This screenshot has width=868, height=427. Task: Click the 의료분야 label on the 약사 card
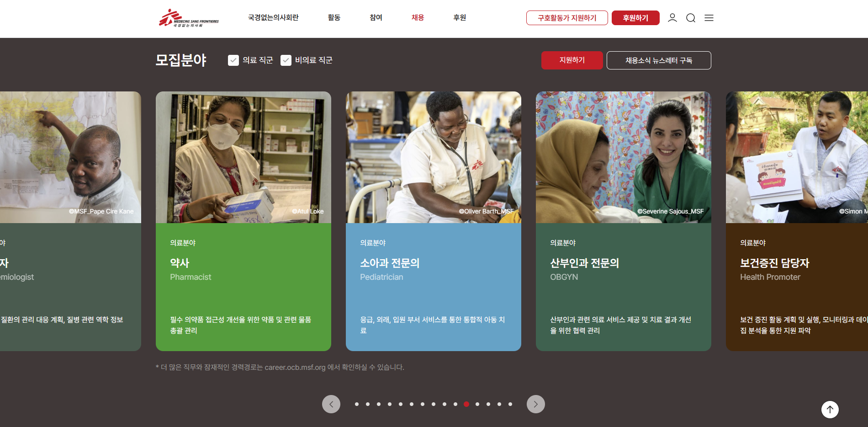(x=183, y=243)
